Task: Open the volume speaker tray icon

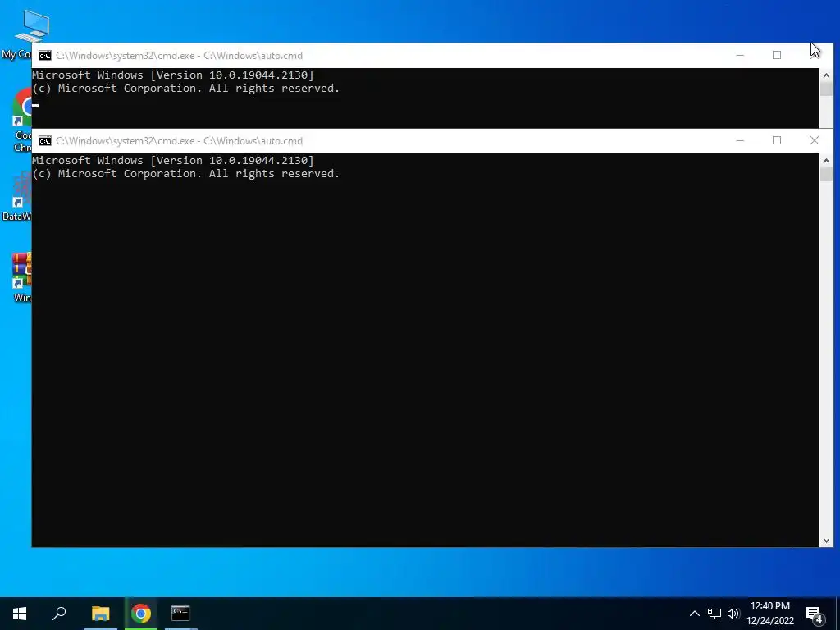Action: (x=733, y=614)
